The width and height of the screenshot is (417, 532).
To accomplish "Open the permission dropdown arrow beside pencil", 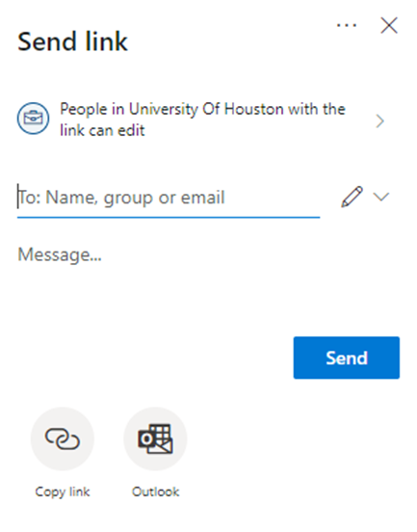I will click(381, 197).
